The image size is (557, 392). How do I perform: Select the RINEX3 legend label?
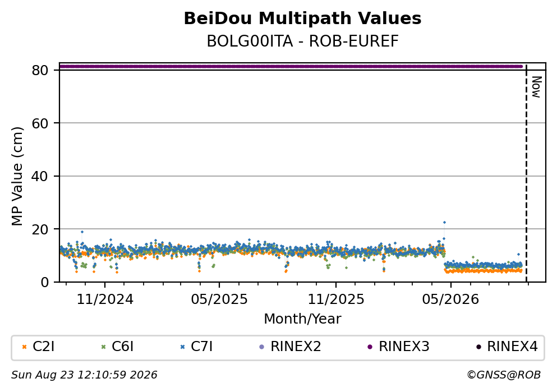click(x=404, y=347)
